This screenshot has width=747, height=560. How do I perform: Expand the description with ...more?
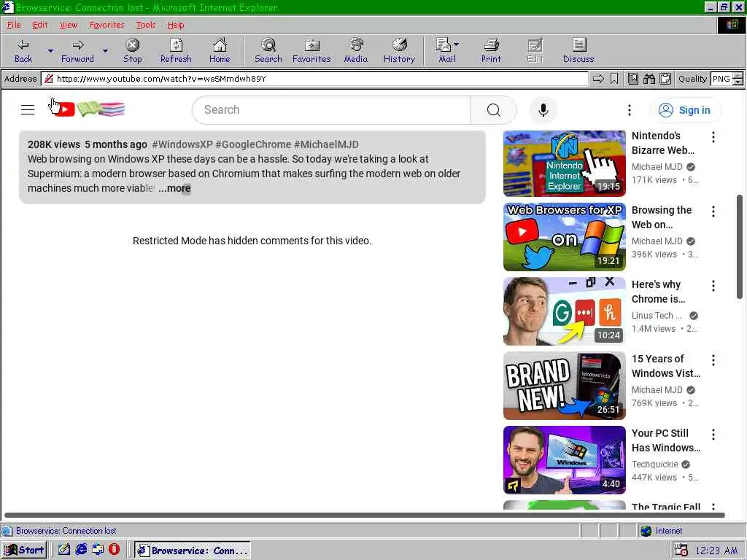coord(174,189)
